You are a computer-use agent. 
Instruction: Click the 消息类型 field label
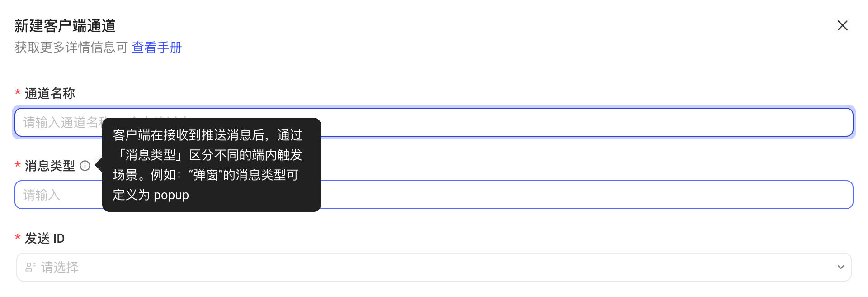(x=50, y=166)
